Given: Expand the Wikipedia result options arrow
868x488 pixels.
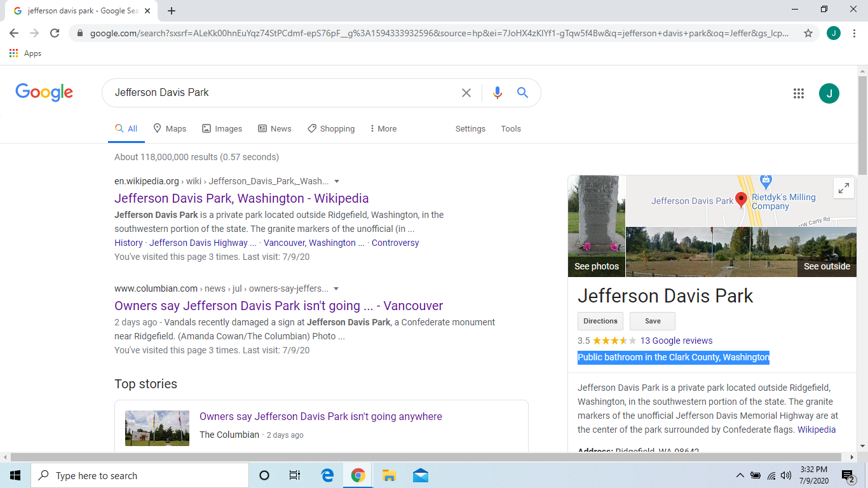Looking at the screenshot, I should pos(337,181).
